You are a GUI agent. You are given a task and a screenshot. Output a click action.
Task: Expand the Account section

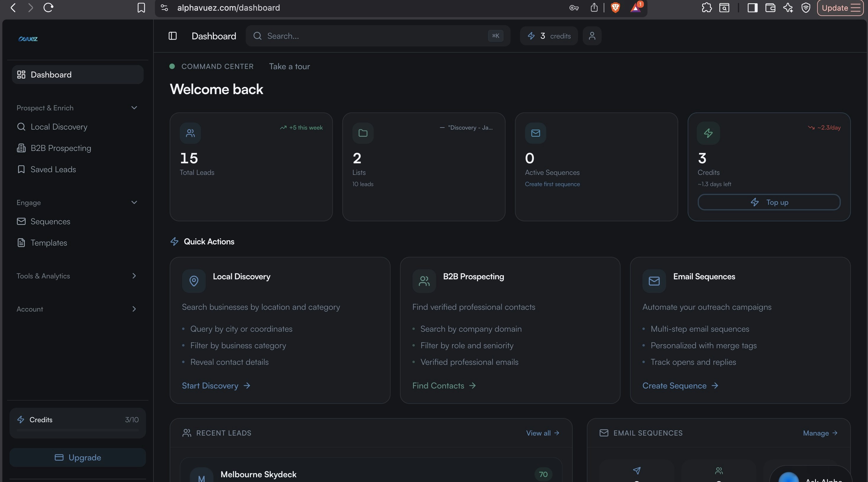134,309
